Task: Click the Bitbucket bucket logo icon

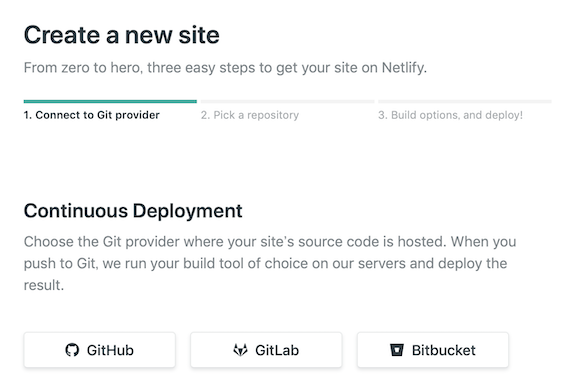Action: [x=396, y=350]
